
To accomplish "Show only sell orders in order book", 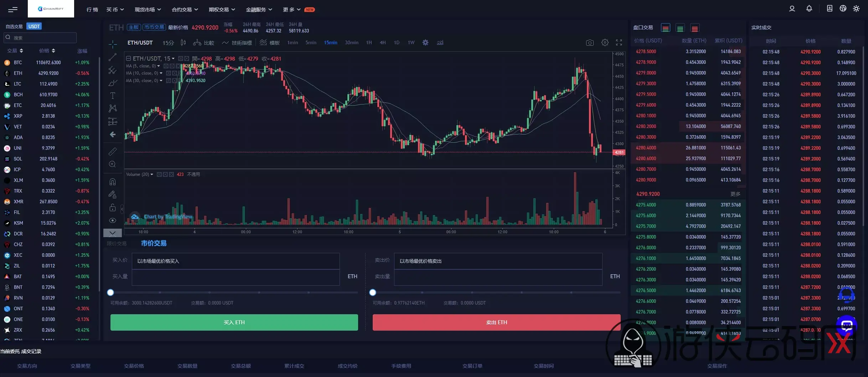I will [x=694, y=28].
